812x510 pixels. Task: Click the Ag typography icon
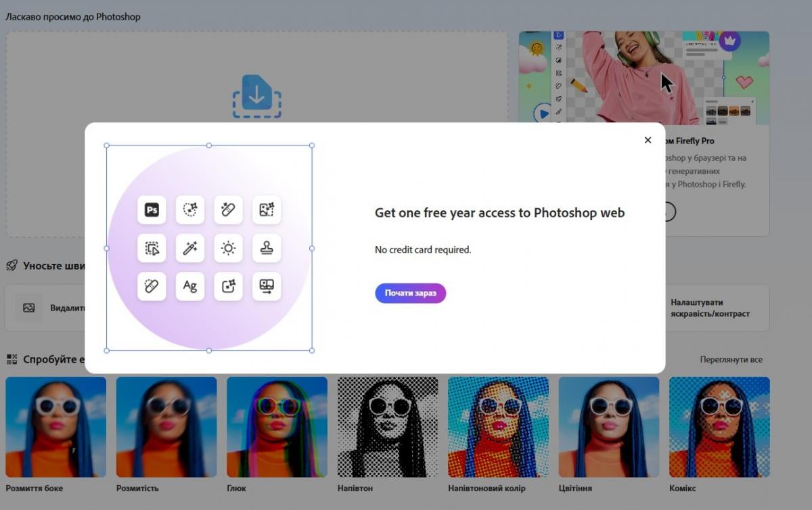[x=189, y=286]
